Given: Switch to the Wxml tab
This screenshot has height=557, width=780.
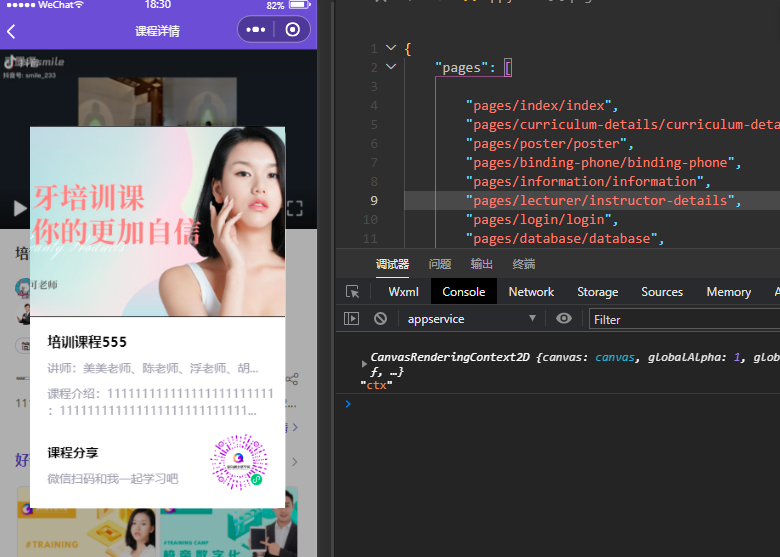Looking at the screenshot, I should (x=403, y=292).
